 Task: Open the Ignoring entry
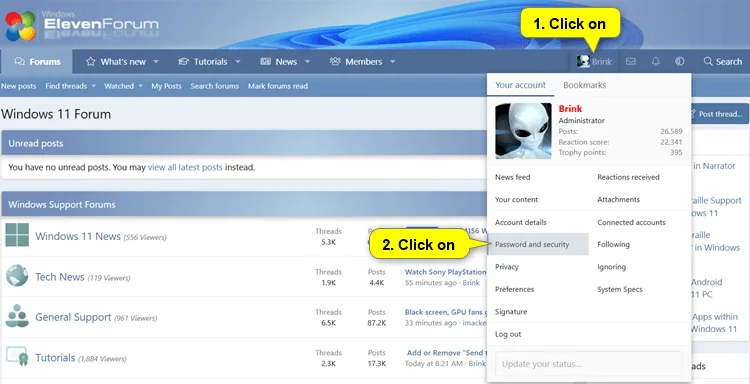click(x=611, y=267)
